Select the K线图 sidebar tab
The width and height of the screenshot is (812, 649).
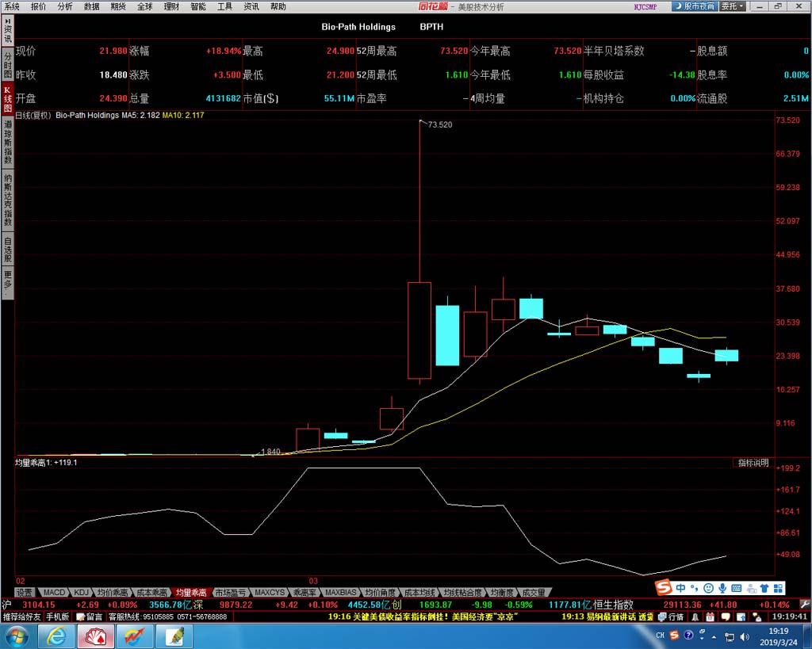(8, 99)
